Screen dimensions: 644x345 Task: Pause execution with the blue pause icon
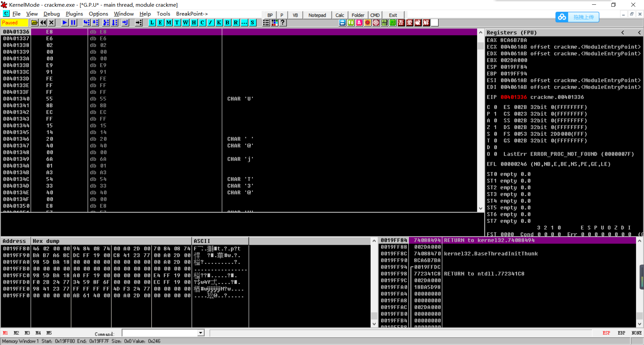(73, 22)
